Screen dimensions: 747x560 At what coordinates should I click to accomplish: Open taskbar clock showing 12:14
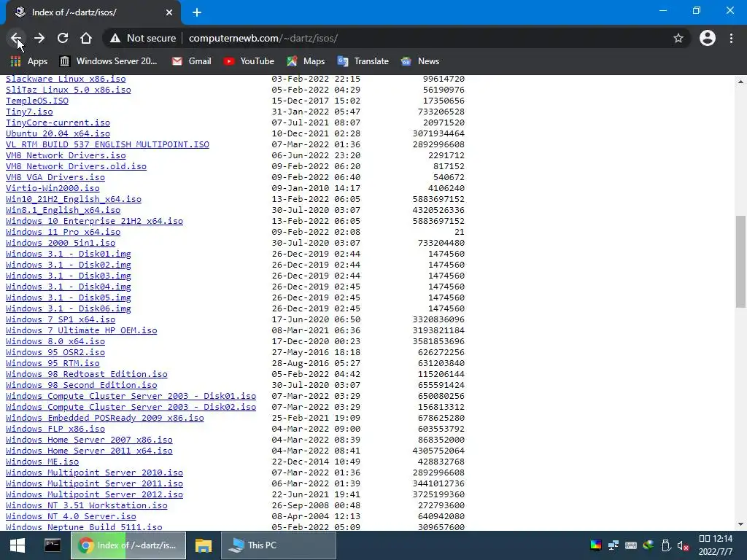point(715,545)
